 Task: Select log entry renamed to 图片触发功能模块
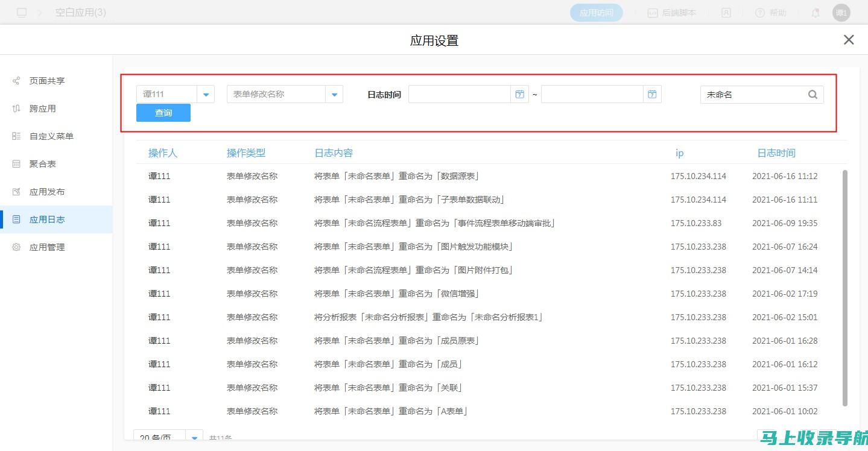click(414, 247)
